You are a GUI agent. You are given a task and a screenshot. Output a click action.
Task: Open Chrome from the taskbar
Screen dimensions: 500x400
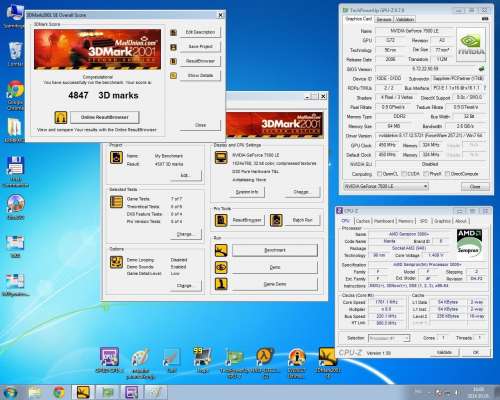(x=59, y=392)
